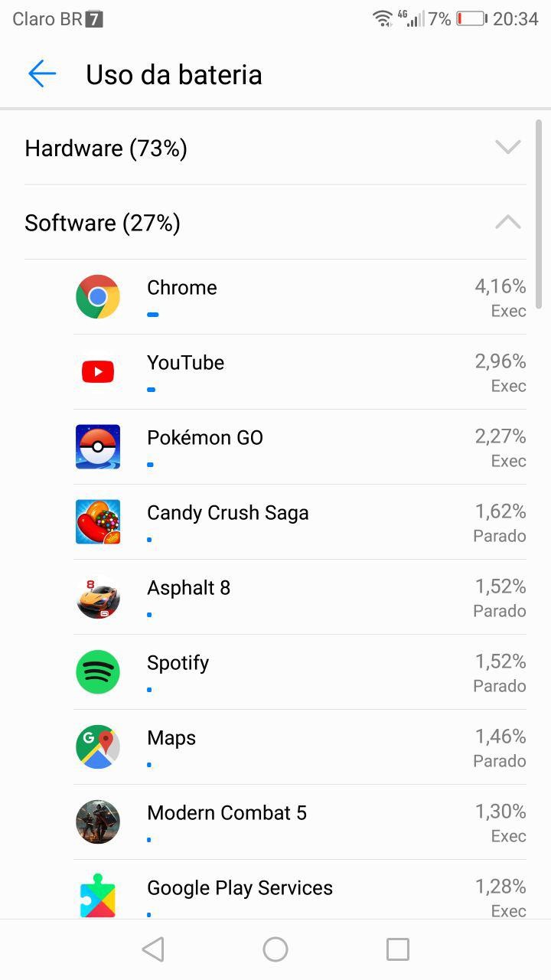
Task: Tap the Modern Combat 5 icon
Action: (98, 822)
